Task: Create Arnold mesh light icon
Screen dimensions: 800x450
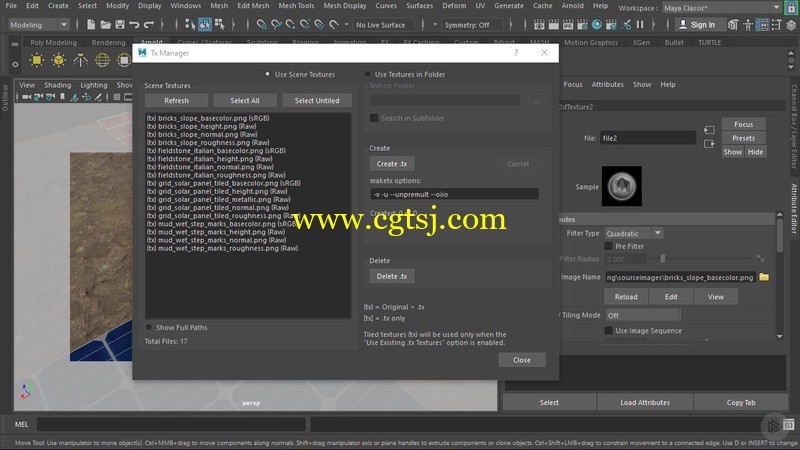Action: pyautogui.click(x=59, y=60)
